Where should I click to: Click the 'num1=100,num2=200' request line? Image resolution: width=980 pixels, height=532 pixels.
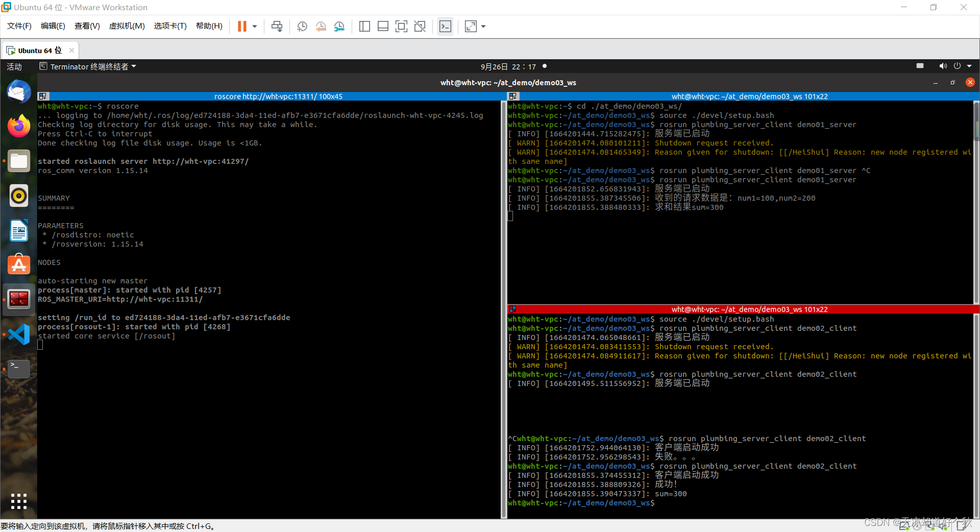point(661,198)
